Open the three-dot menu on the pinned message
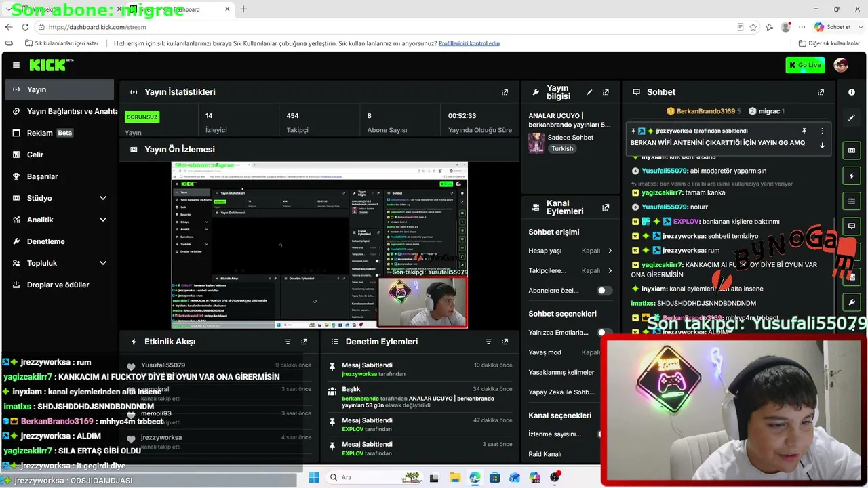The height and width of the screenshot is (488, 868). [x=822, y=131]
